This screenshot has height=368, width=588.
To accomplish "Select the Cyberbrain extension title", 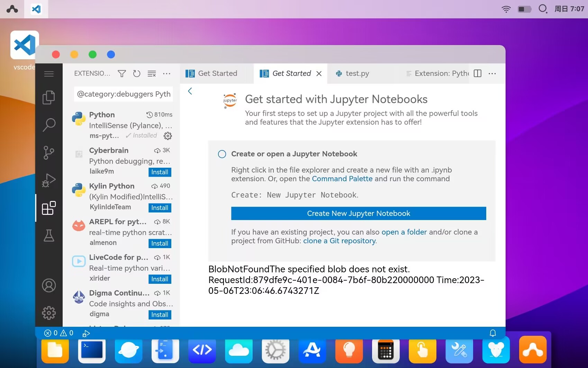I will pyautogui.click(x=109, y=150).
